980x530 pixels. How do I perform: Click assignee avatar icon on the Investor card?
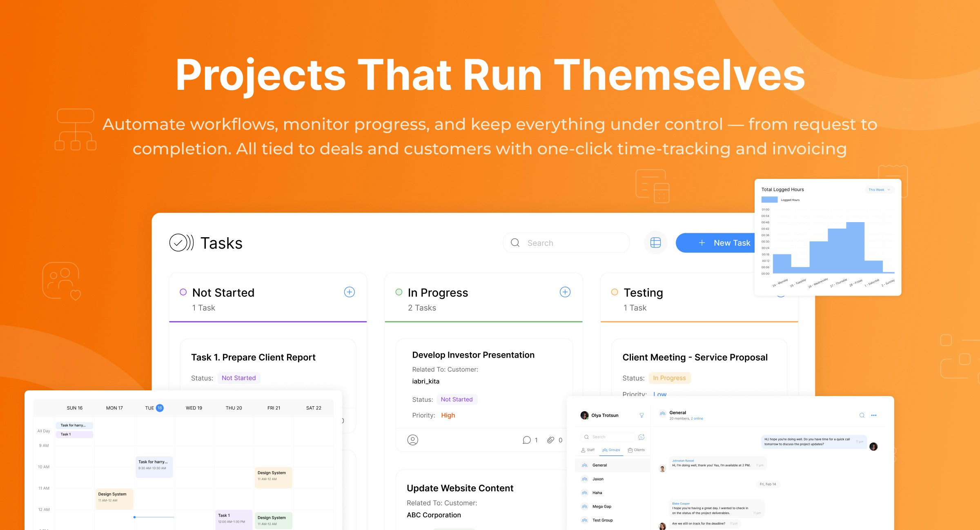412,440
